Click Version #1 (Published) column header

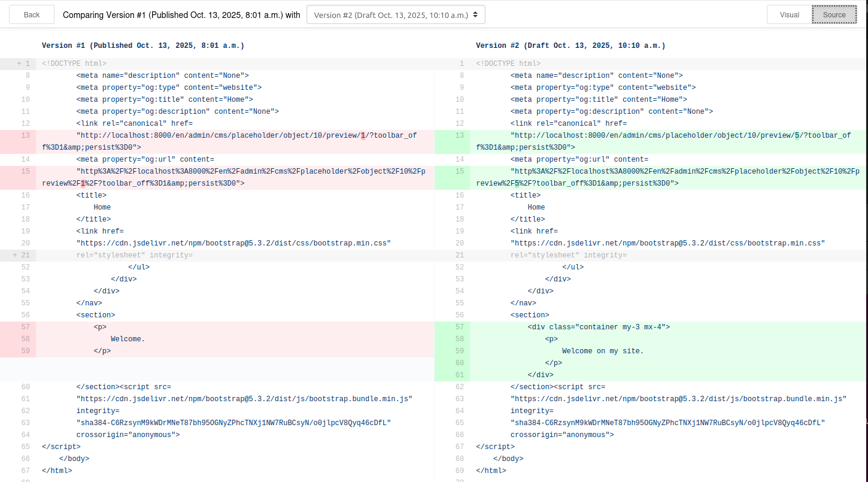[142, 46]
